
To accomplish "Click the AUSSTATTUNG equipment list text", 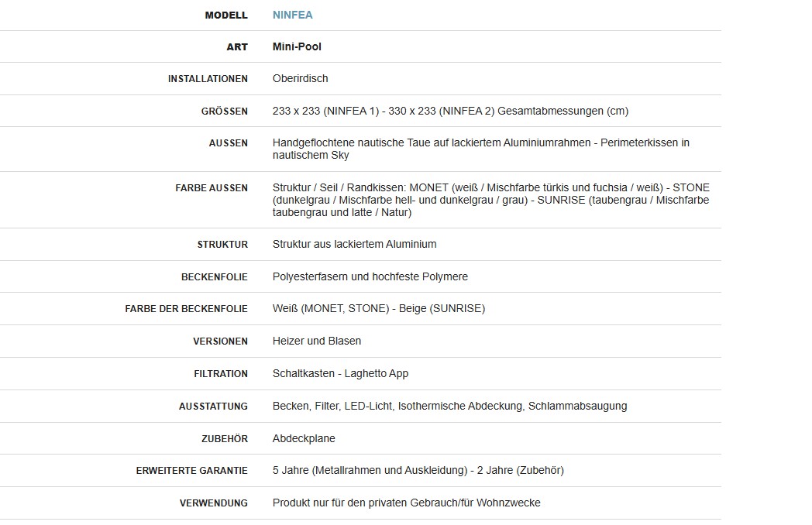I will [x=449, y=406].
